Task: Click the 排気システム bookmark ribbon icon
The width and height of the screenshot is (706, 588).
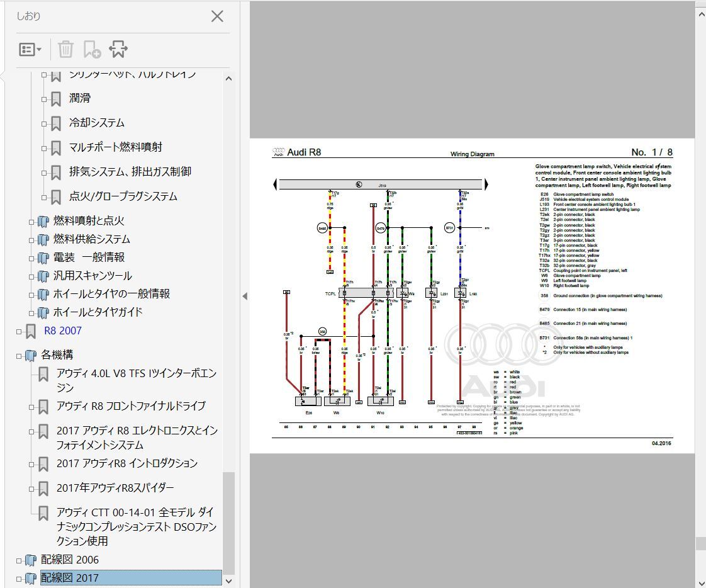Action: [x=56, y=172]
